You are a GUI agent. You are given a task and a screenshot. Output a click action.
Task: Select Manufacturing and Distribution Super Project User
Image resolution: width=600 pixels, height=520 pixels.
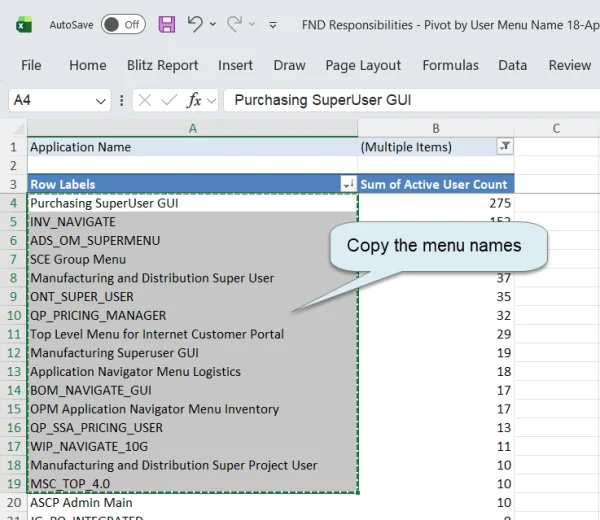pyautogui.click(x=192, y=465)
